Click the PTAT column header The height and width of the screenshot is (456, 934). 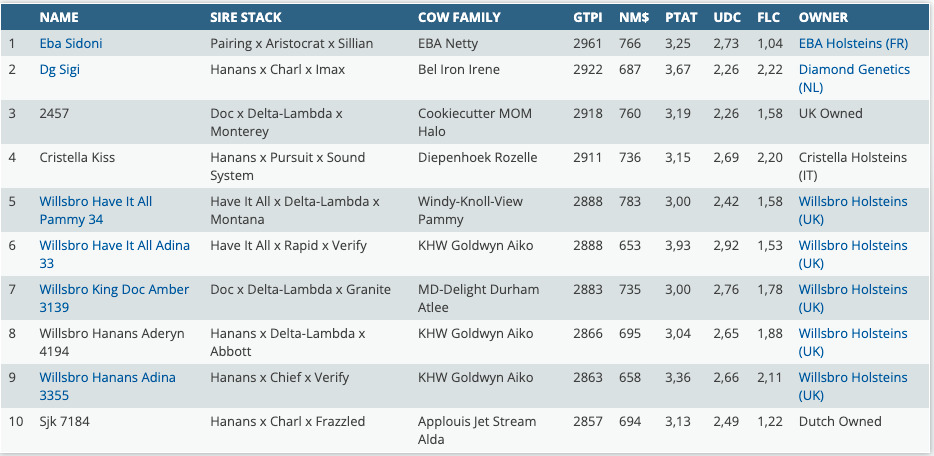[x=681, y=18]
